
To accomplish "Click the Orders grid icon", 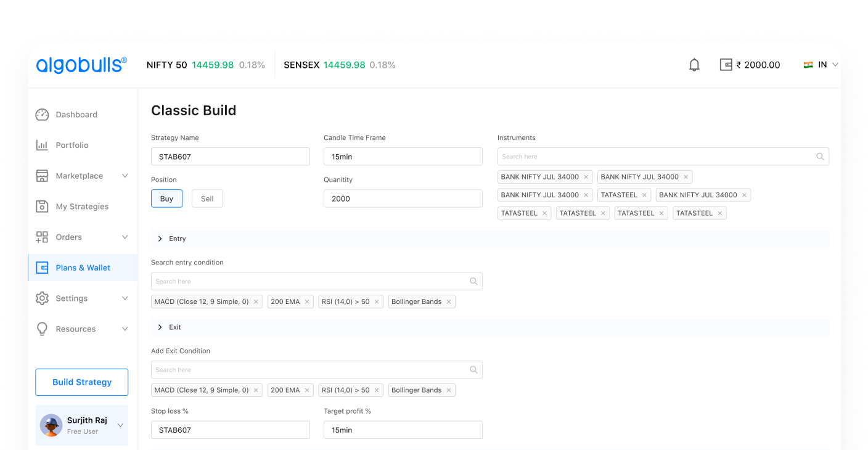I will point(42,237).
